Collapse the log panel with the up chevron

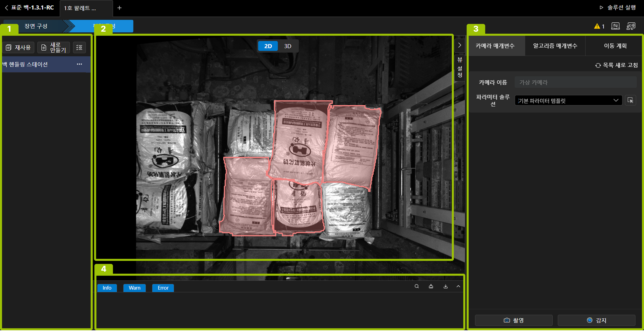[x=458, y=286]
